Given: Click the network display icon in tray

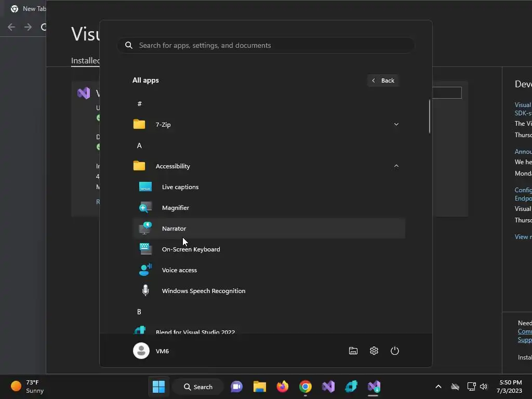Looking at the screenshot, I should [471, 387].
